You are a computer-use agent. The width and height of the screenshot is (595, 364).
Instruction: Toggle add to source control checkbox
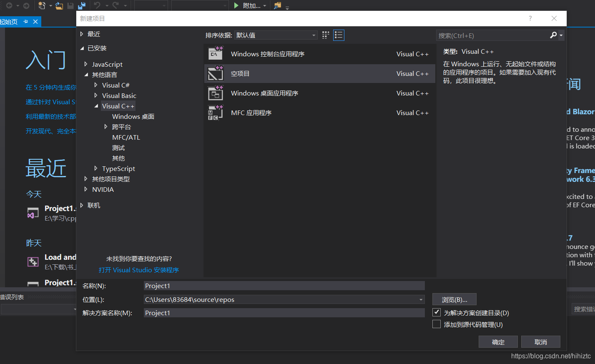point(437,324)
